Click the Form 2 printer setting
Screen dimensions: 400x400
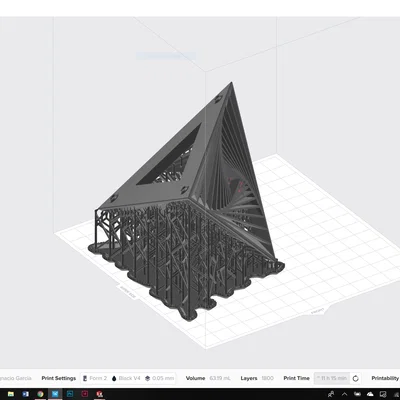(x=95, y=378)
